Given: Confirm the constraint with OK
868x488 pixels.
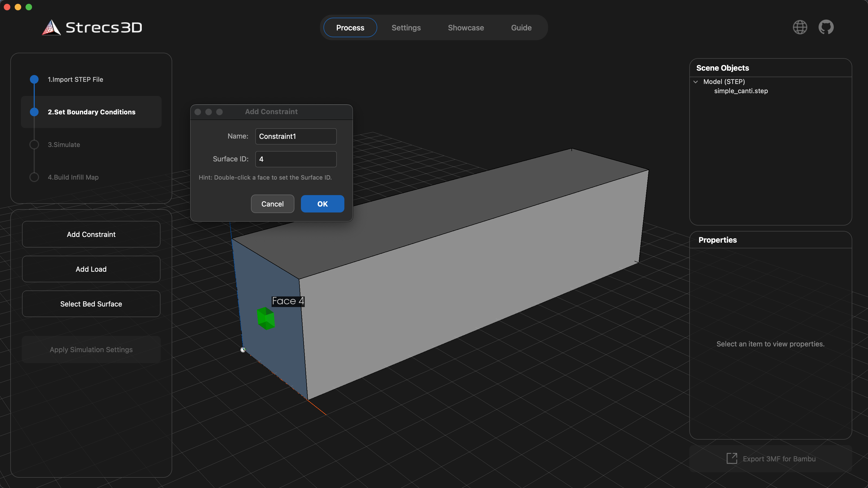Looking at the screenshot, I should (x=322, y=204).
